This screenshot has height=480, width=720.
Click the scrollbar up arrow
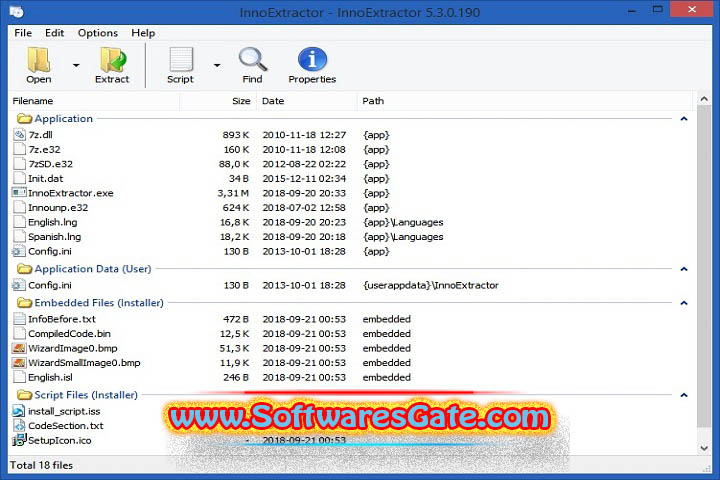(704, 99)
